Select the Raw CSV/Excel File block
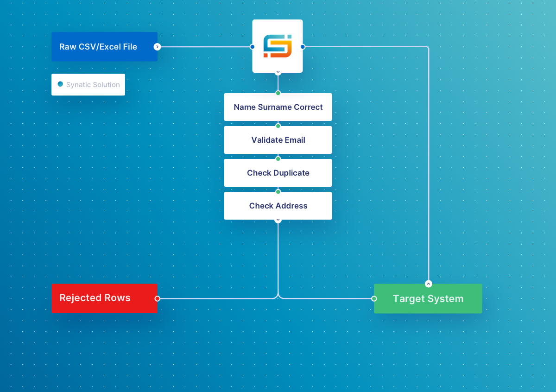556x392 pixels. 104,47
